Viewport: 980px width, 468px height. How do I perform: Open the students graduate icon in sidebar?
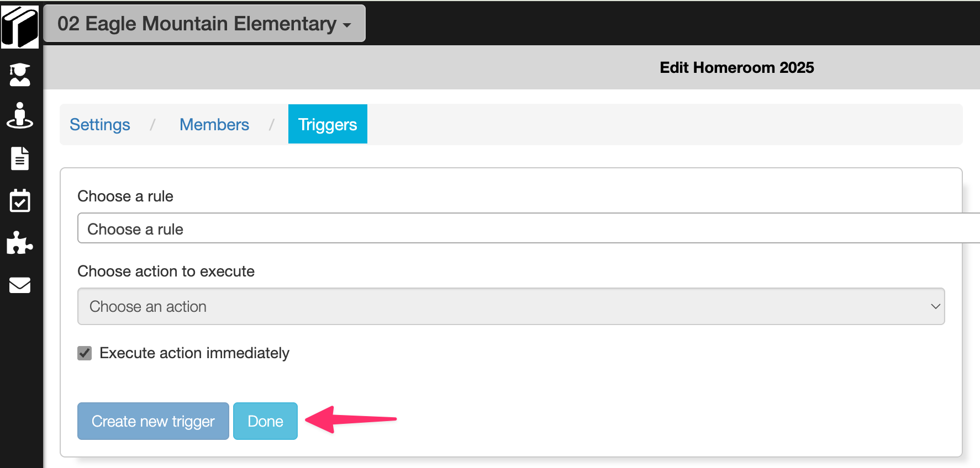click(x=20, y=75)
